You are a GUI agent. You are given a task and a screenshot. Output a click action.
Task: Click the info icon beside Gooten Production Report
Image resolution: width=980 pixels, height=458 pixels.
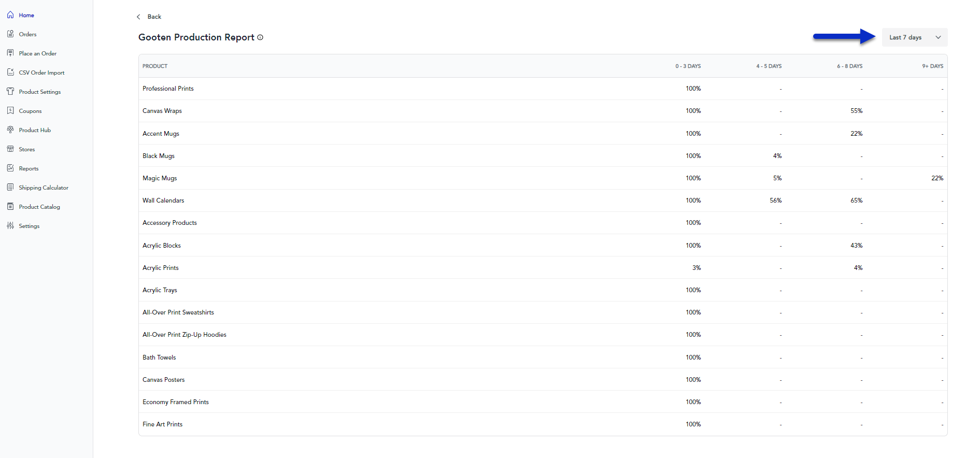(x=260, y=37)
